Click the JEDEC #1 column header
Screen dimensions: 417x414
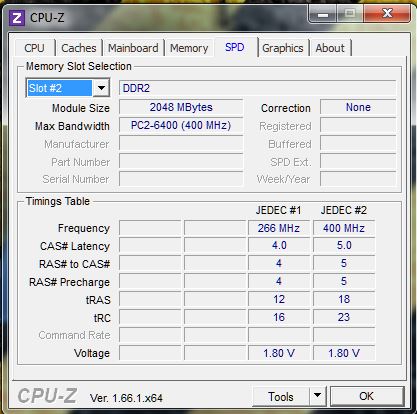(x=278, y=210)
